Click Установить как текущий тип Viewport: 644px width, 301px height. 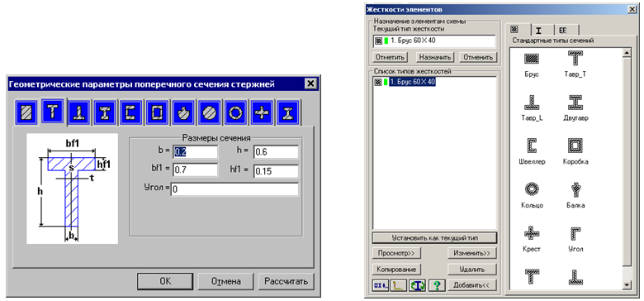(434, 237)
